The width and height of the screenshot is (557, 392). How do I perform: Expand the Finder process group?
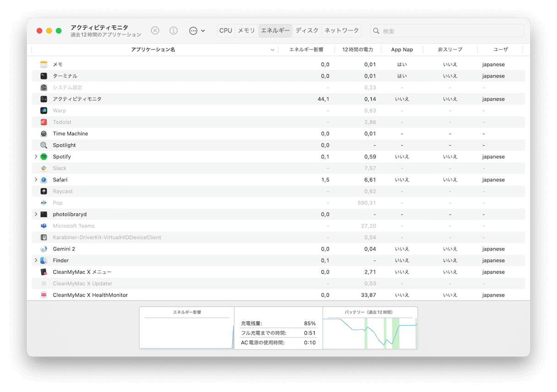36,261
